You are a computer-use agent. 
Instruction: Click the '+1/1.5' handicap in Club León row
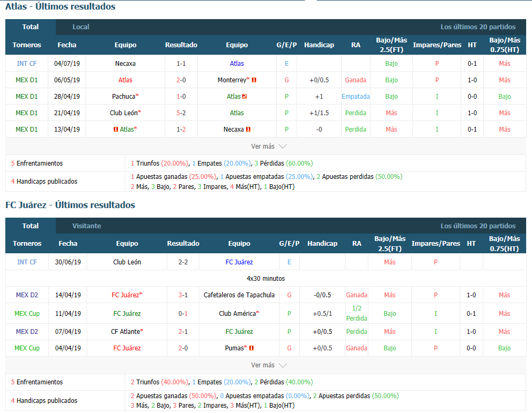tap(319, 113)
